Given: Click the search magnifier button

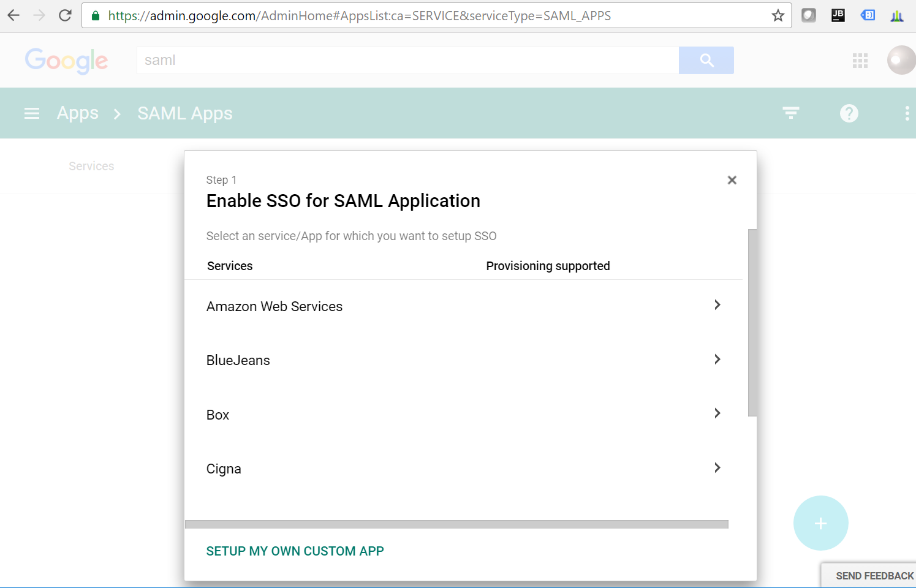Looking at the screenshot, I should (706, 60).
